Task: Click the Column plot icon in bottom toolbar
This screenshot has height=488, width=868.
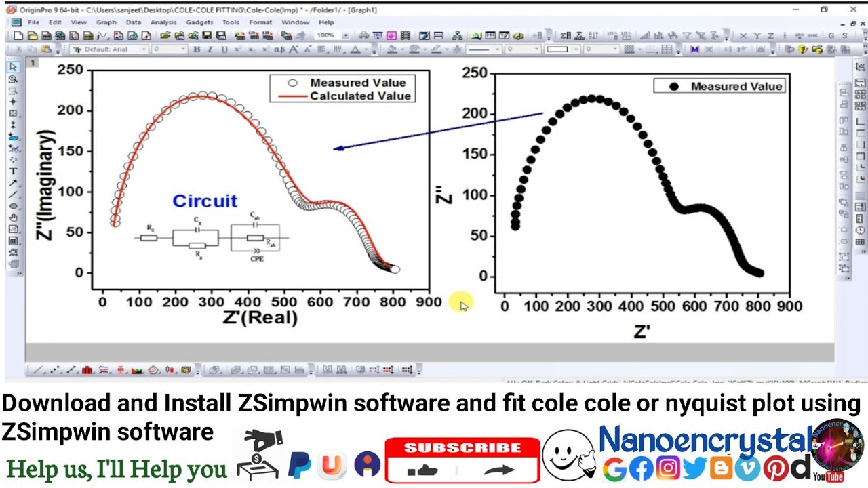Action: point(87,370)
